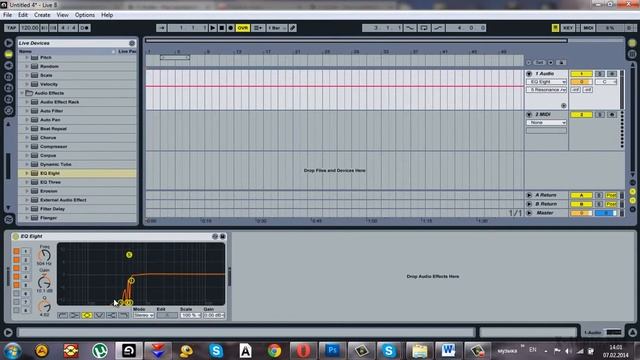Toggle the MIDI map mode switch
This screenshot has height=360, width=640.
(x=588, y=28)
